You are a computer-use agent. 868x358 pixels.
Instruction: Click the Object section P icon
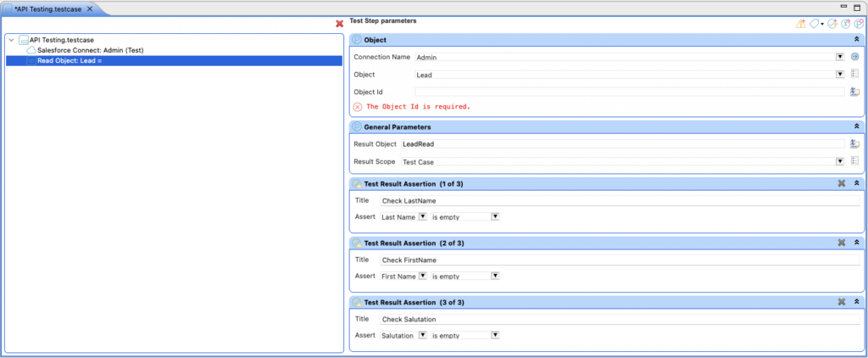tap(357, 40)
